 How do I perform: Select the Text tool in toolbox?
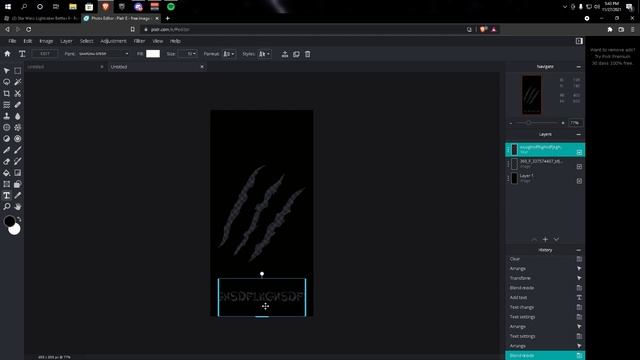7,196
